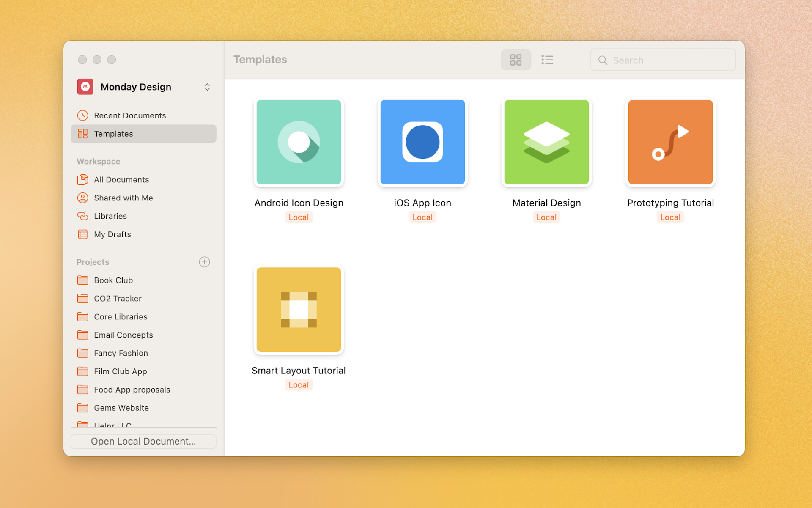Click the Local badge under Material Design
The height and width of the screenshot is (508, 812).
[546, 217]
